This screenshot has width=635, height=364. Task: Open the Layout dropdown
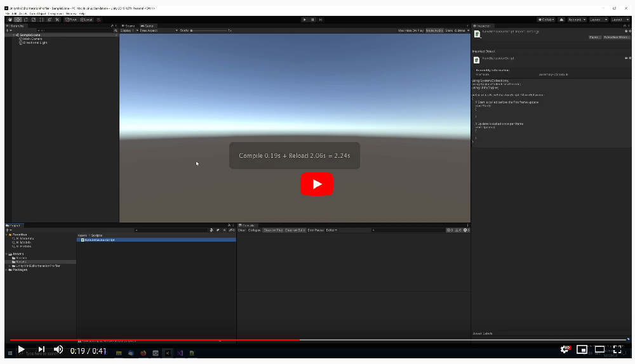[x=620, y=20]
